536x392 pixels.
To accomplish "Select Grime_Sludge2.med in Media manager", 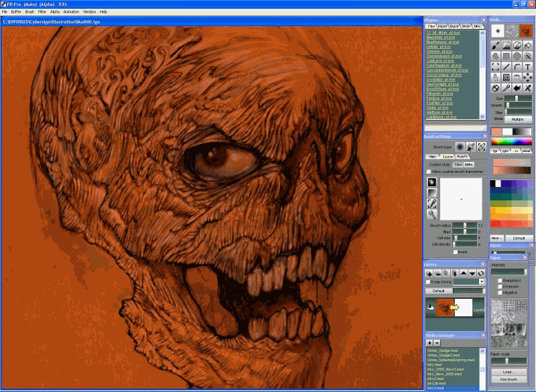I will [444, 355].
